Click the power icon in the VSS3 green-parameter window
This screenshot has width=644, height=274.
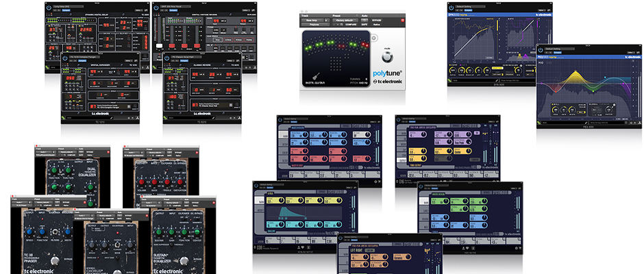coord(421,186)
